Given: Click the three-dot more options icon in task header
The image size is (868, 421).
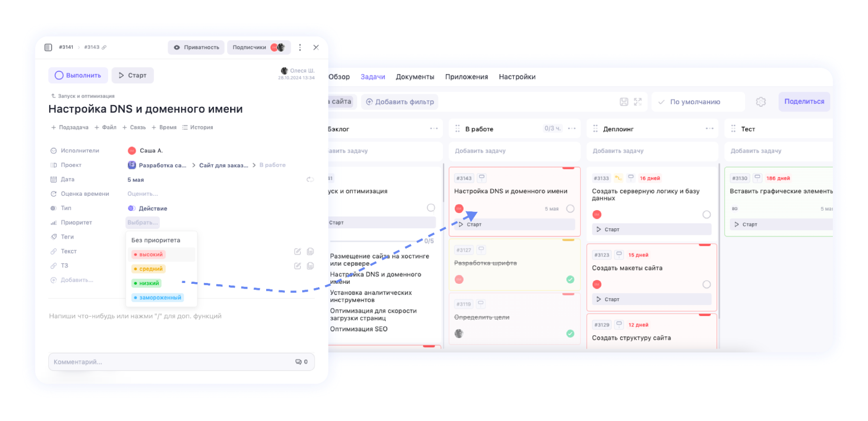Looking at the screenshot, I should point(300,47).
